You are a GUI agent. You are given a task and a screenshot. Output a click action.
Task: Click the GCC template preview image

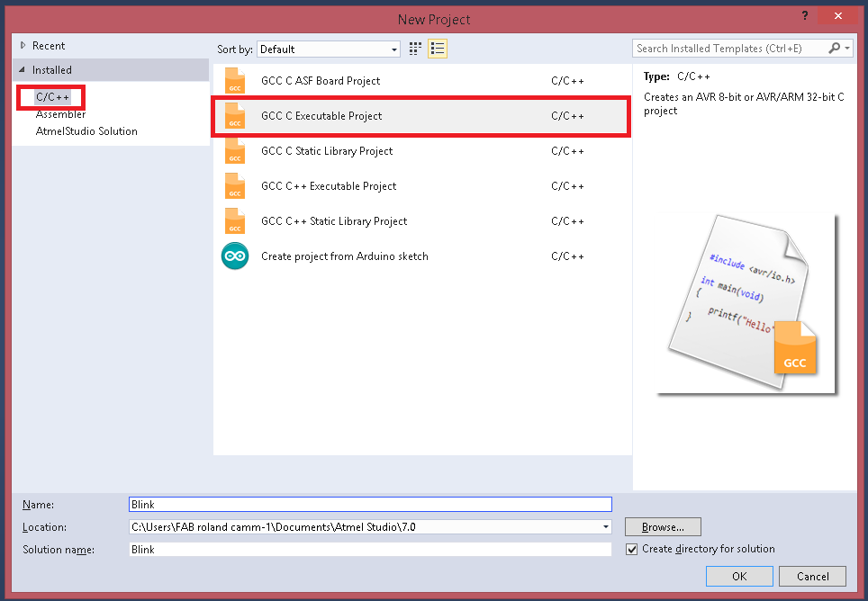746,304
